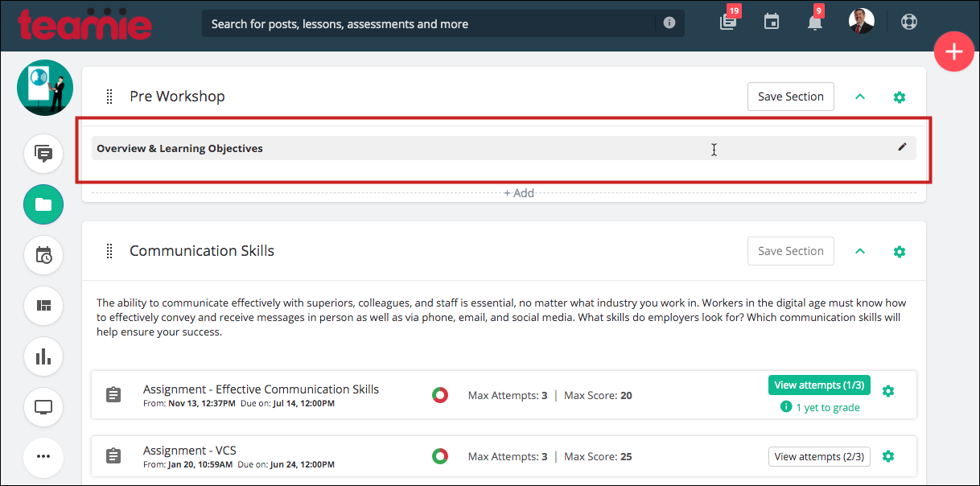Screen dimensions: 980x486
Task: Click the Teamie logo
Action: pos(85,23)
